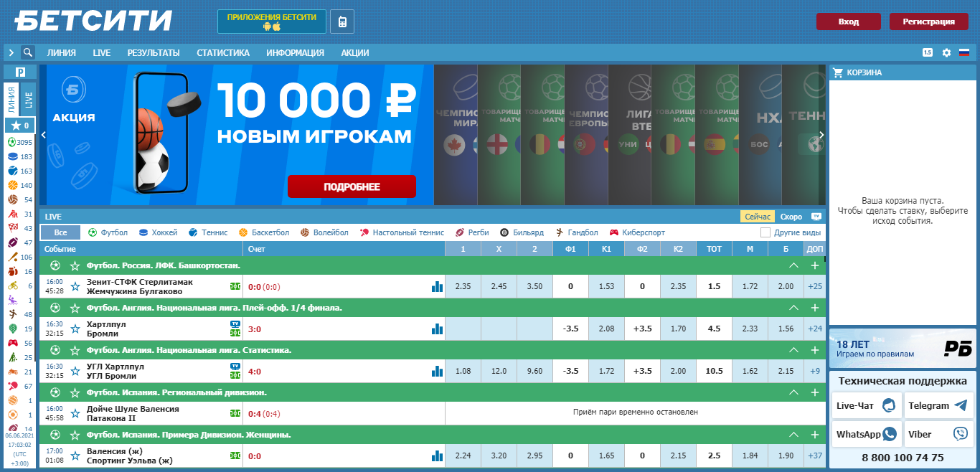
Task: Open СТАТИСТИКА menu item
Action: pyautogui.click(x=223, y=52)
